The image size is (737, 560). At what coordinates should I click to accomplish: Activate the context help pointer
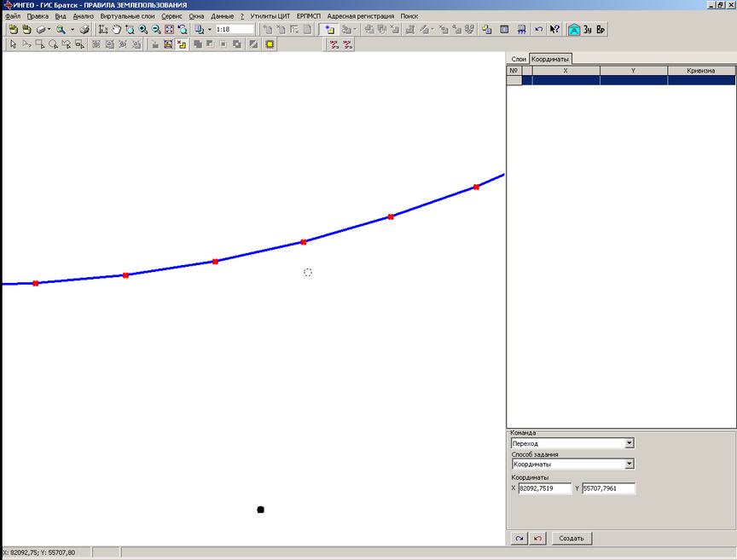[x=554, y=30]
